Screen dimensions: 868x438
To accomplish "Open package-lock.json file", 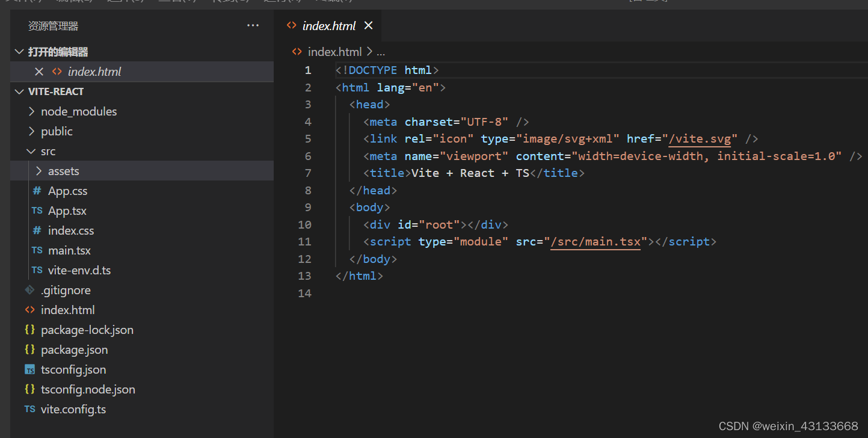I will [x=87, y=330].
